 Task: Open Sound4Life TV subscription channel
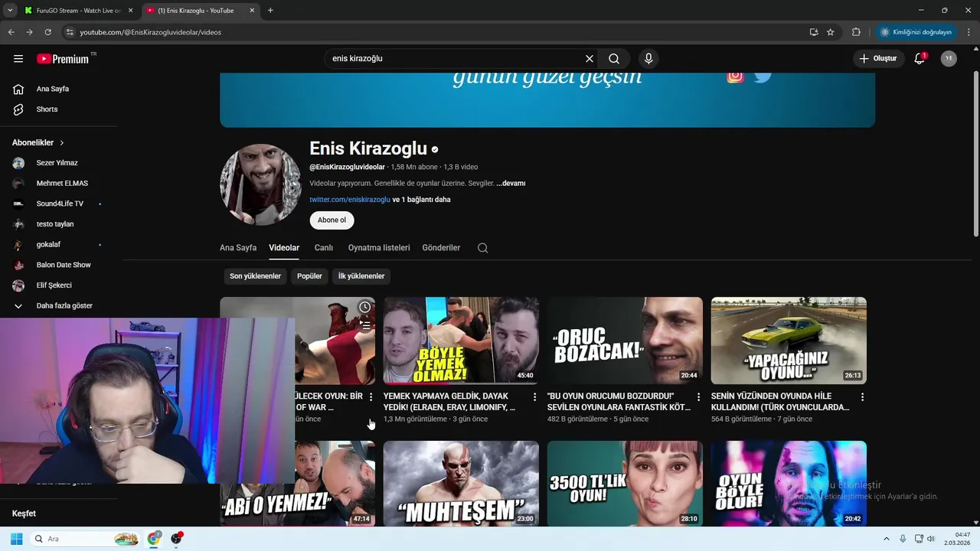(61, 204)
